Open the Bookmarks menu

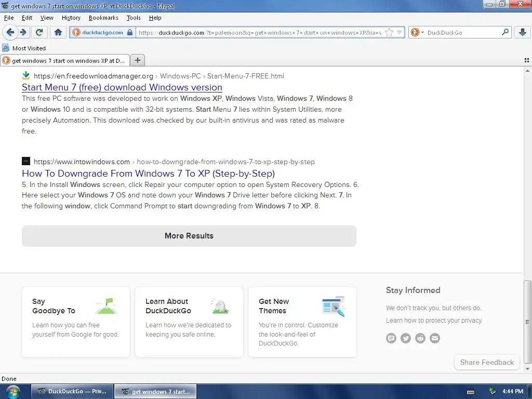(103, 18)
